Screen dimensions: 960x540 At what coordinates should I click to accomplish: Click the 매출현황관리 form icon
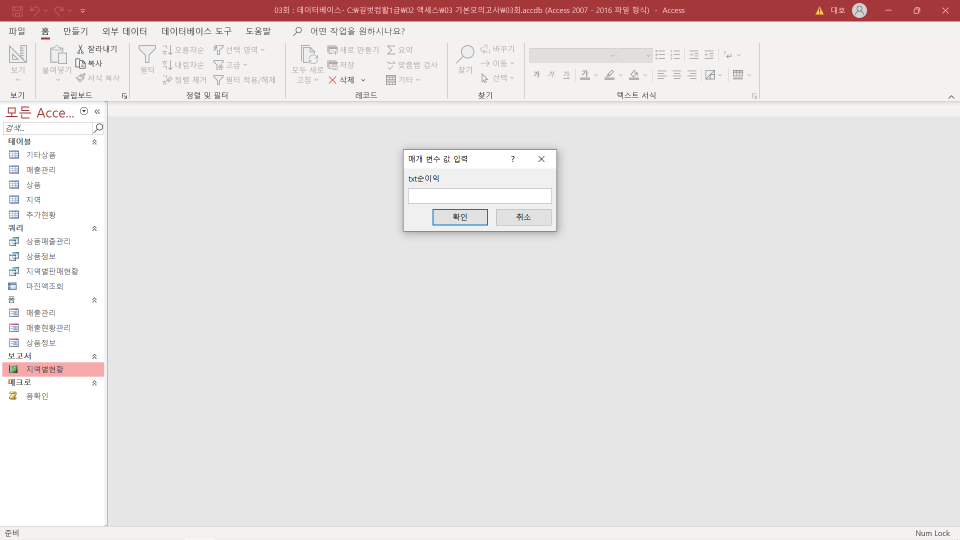coord(14,327)
